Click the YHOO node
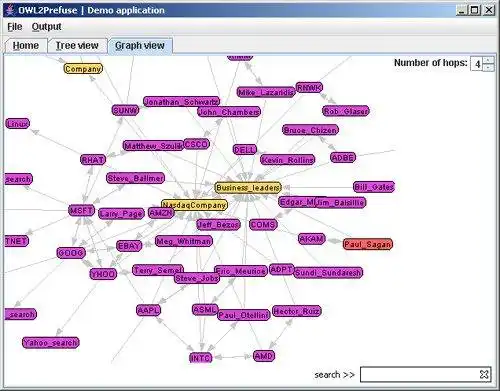 coord(103,274)
